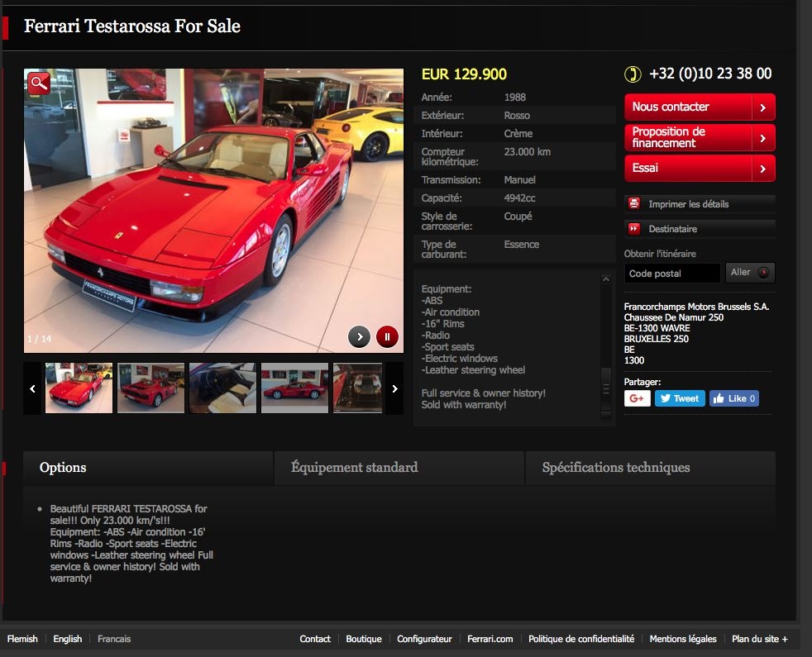Switch to the Équipement standard tab
The image size is (812, 657).
point(399,468)
